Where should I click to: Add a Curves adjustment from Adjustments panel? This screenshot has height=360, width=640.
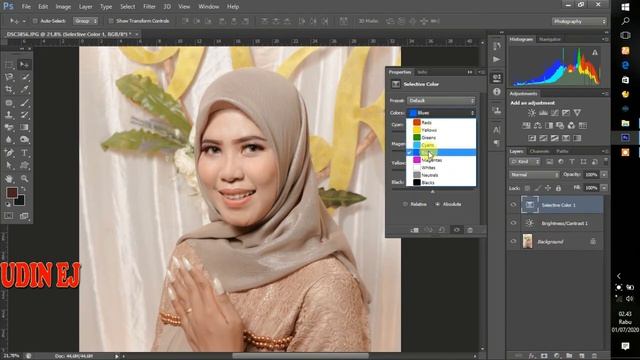[554, 113]
